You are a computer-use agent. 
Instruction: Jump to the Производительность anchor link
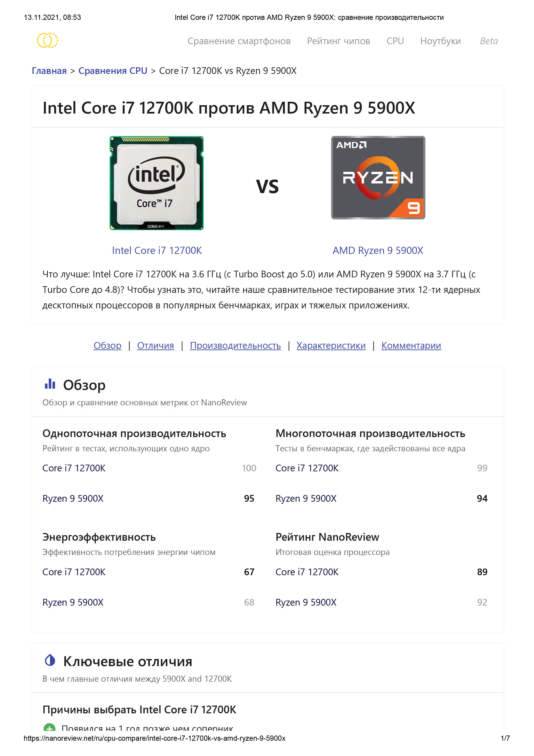point(235,345)
